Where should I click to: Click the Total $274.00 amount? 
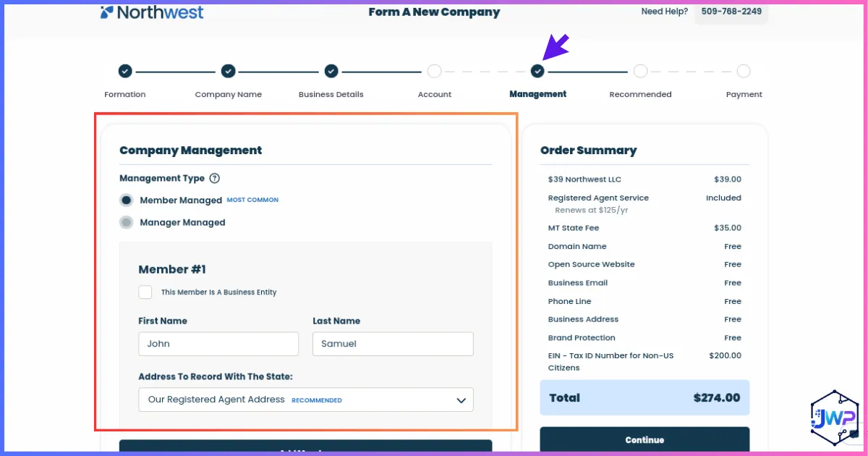coord(716,397)
